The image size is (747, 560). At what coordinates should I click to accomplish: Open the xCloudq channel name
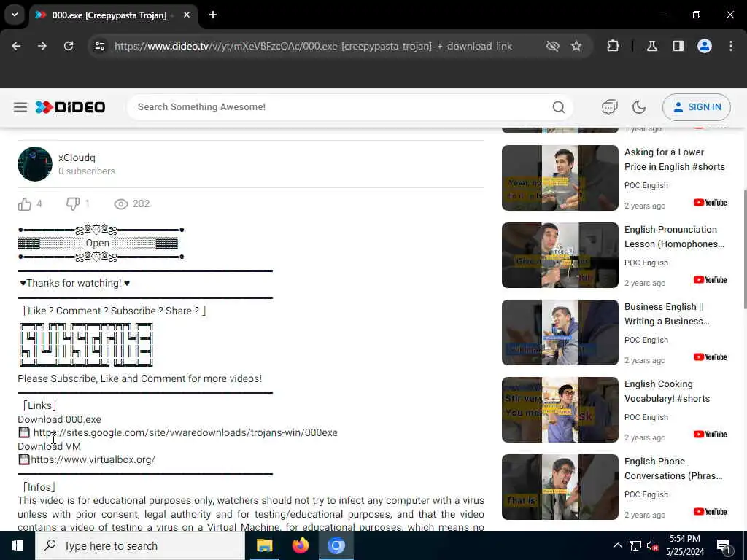tap(77, 157)
